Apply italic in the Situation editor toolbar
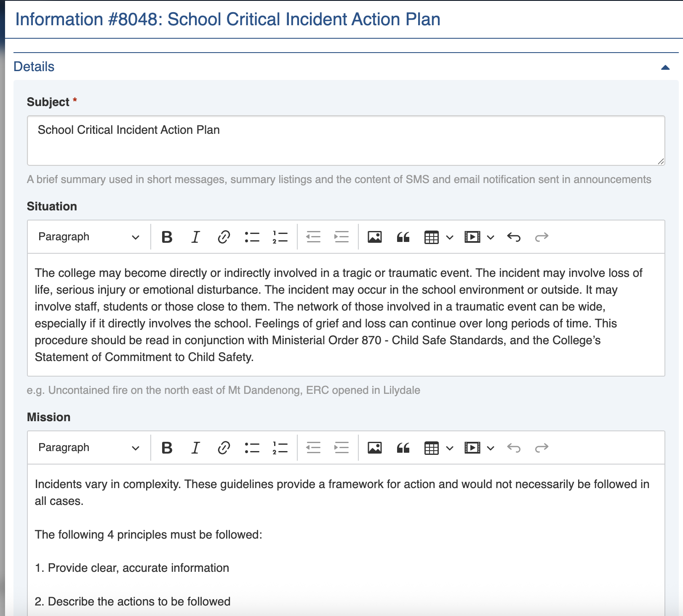Screen dimensions: 683x616 195,237
